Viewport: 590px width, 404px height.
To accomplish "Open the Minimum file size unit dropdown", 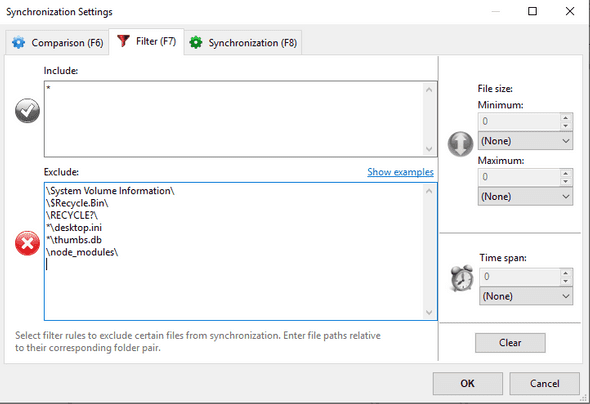I will coord(525,141).
